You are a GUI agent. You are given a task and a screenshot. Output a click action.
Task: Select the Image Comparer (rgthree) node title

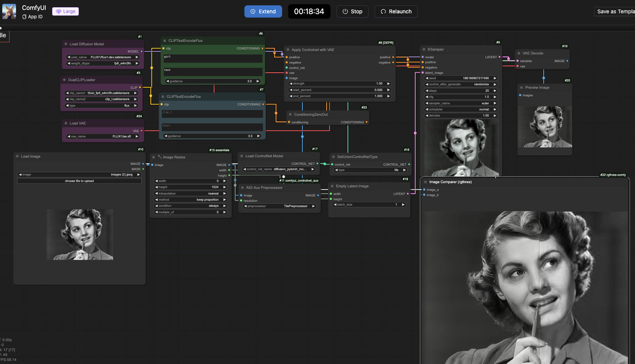[x=450, y=182]
